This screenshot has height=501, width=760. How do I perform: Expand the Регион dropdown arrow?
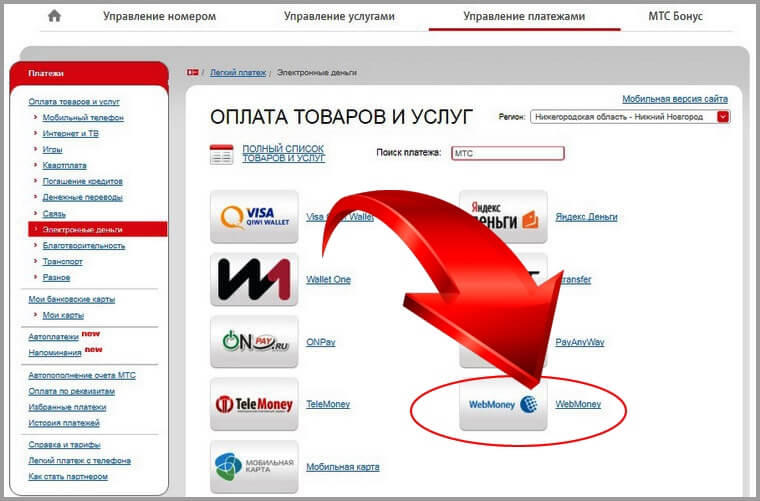(x=723, y=117)
